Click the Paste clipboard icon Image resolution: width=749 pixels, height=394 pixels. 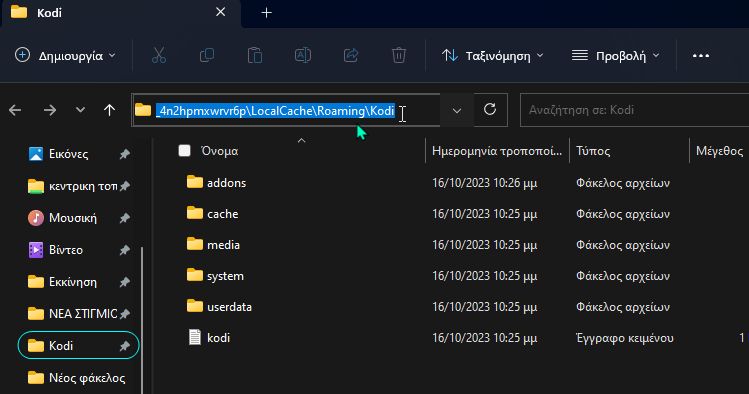[255, 55]
